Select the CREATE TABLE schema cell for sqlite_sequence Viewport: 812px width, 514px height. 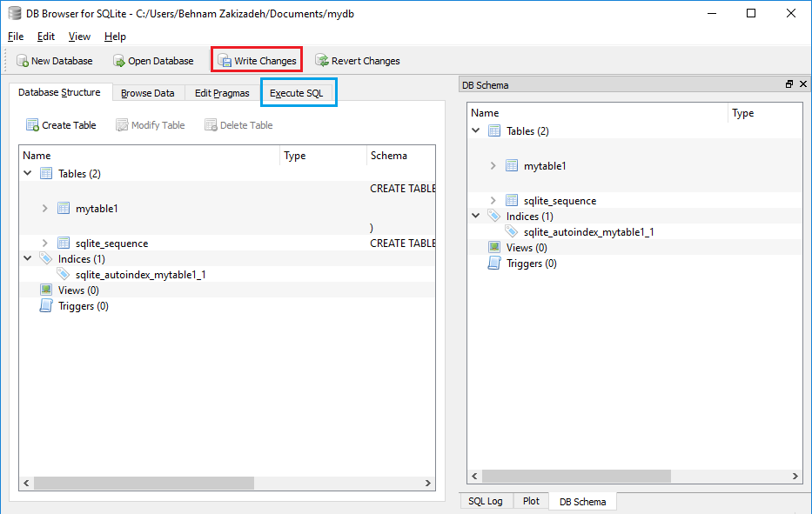point(401,244)
